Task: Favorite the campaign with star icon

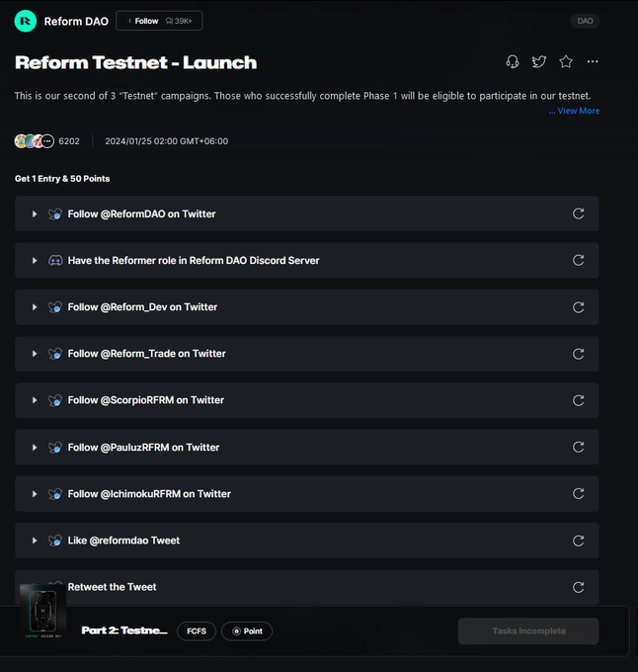Action: [566, 61]
